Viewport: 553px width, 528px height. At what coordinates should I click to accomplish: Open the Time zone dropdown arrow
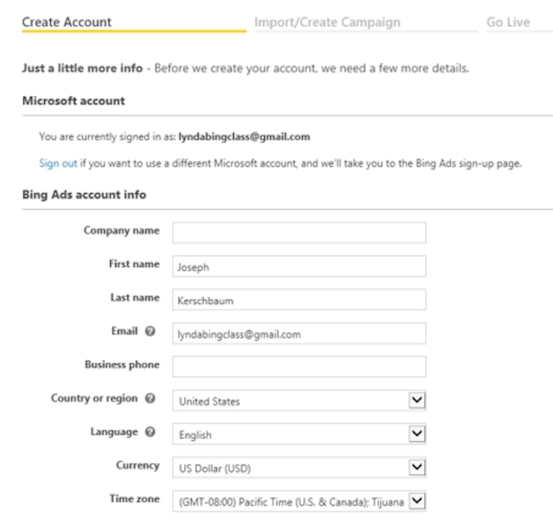pyautogui.click(x=417, y=501)
